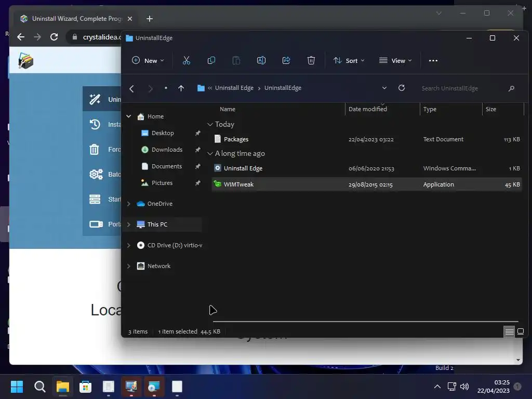This screenshot has width=532, height=399.
Task: Collapse the Home tree node
Action: pyautogui.click(x=129, y=116)
